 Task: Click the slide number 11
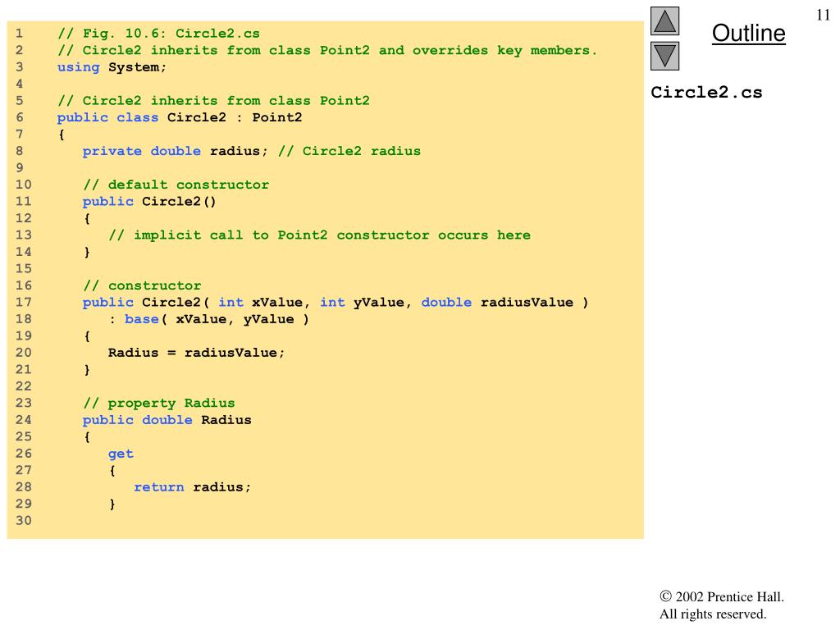coord(823,15)
